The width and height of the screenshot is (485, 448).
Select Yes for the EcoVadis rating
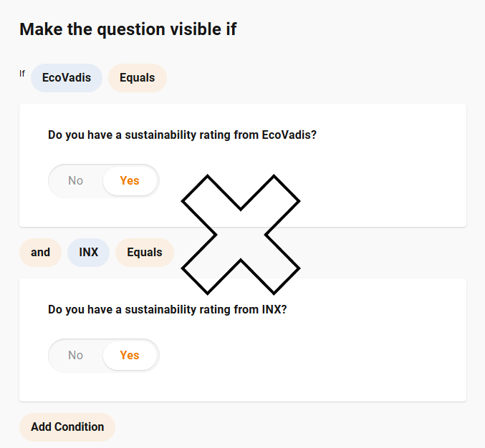[x=130, y=180]
